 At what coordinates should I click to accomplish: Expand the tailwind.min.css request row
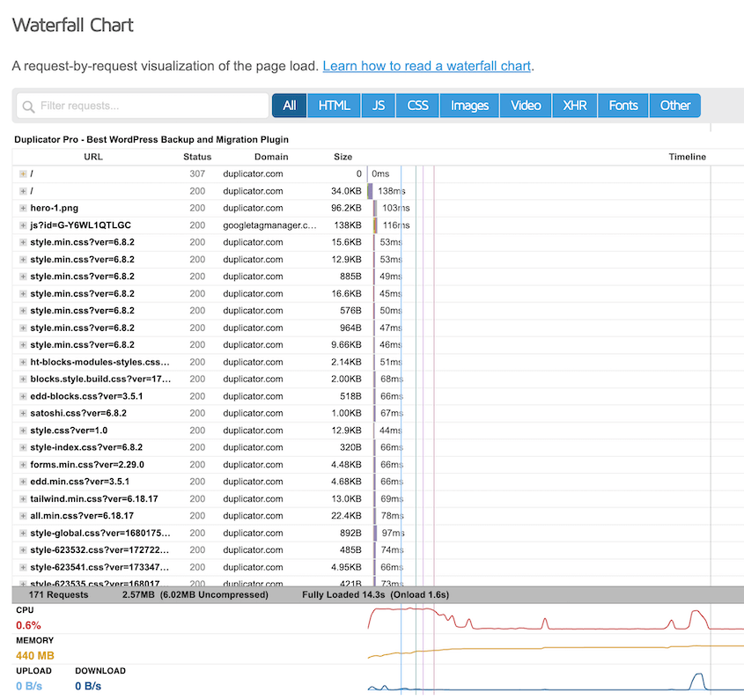click(x=23, y=498)
